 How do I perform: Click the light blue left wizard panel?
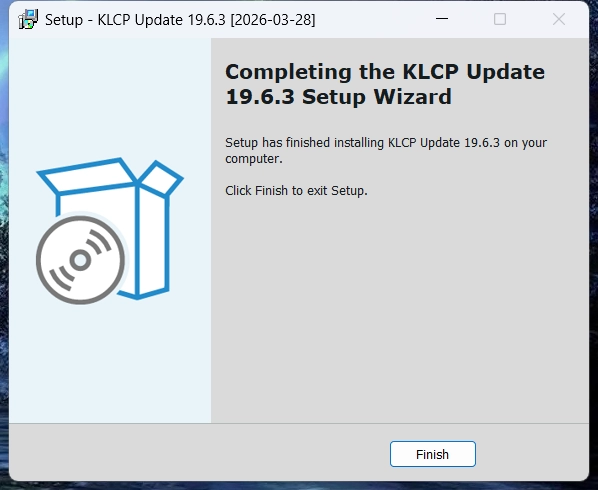pyautogui.click(x=110, y=362)
